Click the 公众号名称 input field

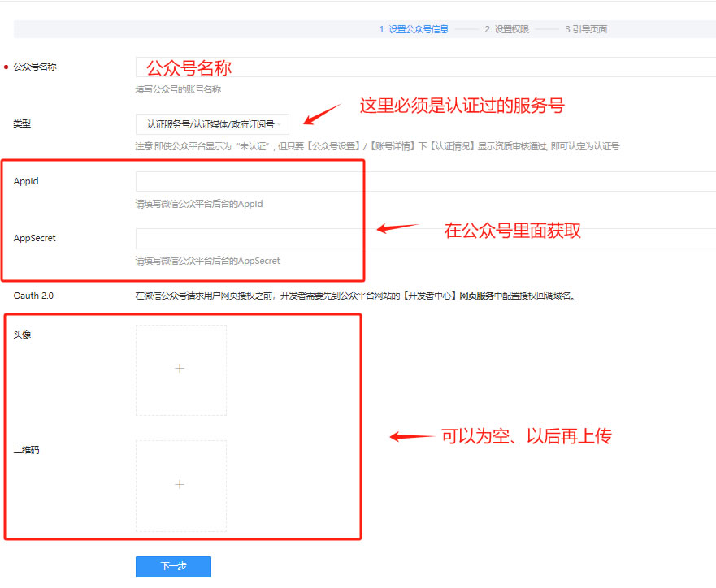pyautogui.click(x=426, y=67)
